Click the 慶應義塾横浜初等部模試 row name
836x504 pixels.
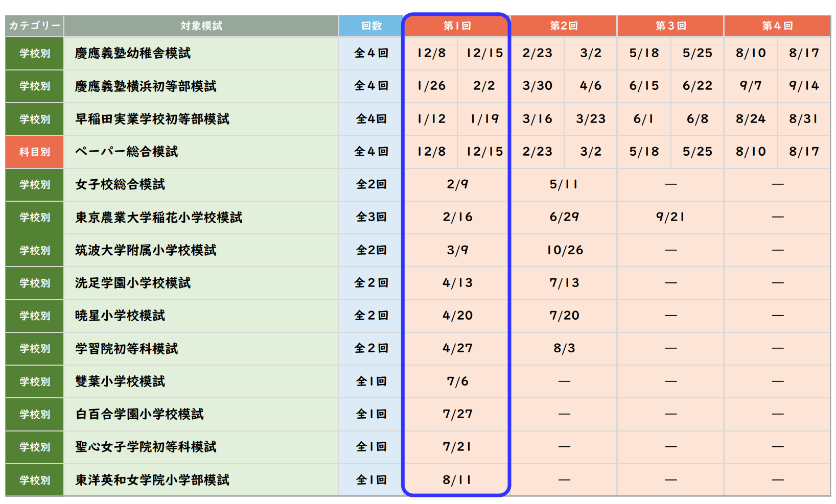[146, 86]
